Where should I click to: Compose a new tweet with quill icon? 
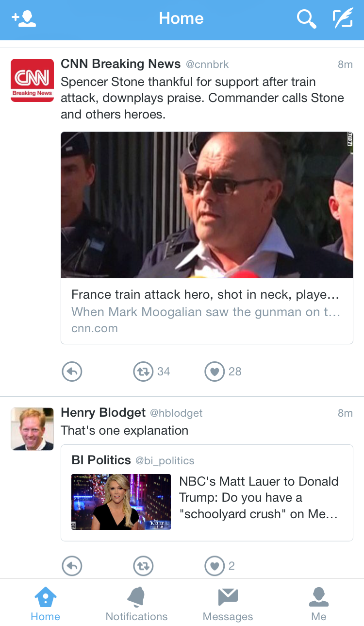342,19
